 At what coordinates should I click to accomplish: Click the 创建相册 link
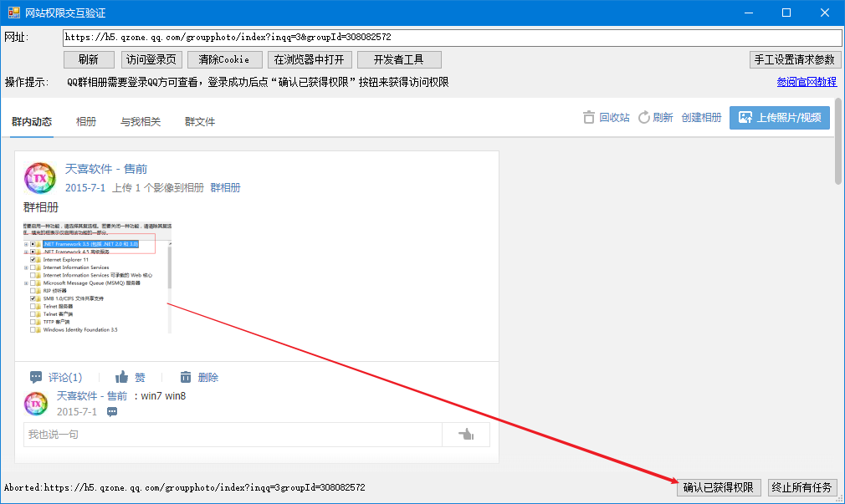click(x=701, y=117)
